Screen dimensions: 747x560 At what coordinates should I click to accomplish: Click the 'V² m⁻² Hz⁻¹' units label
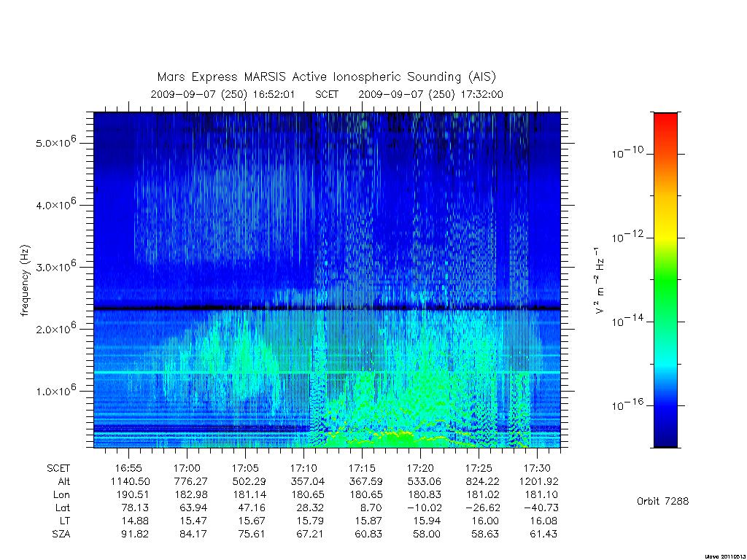point(600,281)
